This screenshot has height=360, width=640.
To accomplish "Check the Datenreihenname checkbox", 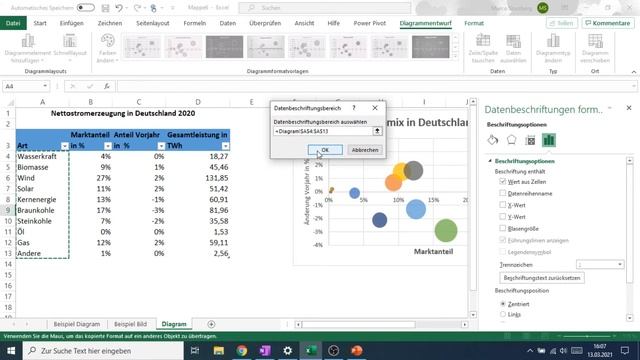I will click(x=502, y=193).
